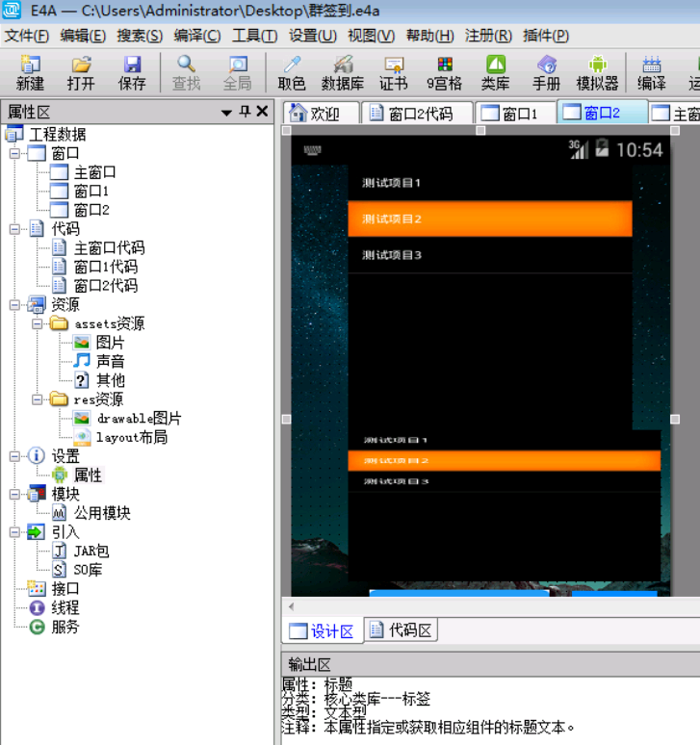Click 测试项目3 in the design preview
This screenshot has height=745, width=700.
tap(393, 255)
